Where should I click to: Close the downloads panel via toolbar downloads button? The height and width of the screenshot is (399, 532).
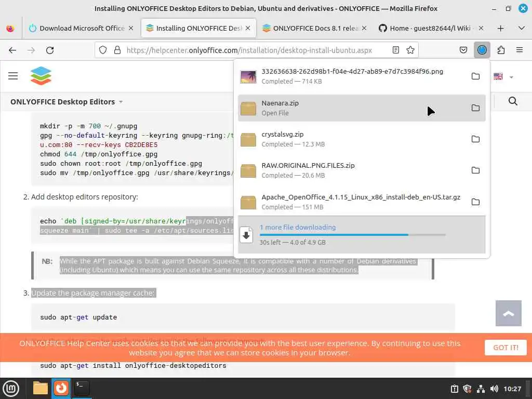pos(482,50)
